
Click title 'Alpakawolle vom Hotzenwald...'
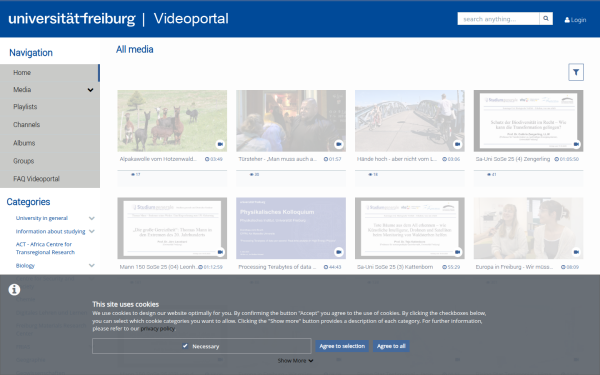pyautogui.click(x=158, y=159)
